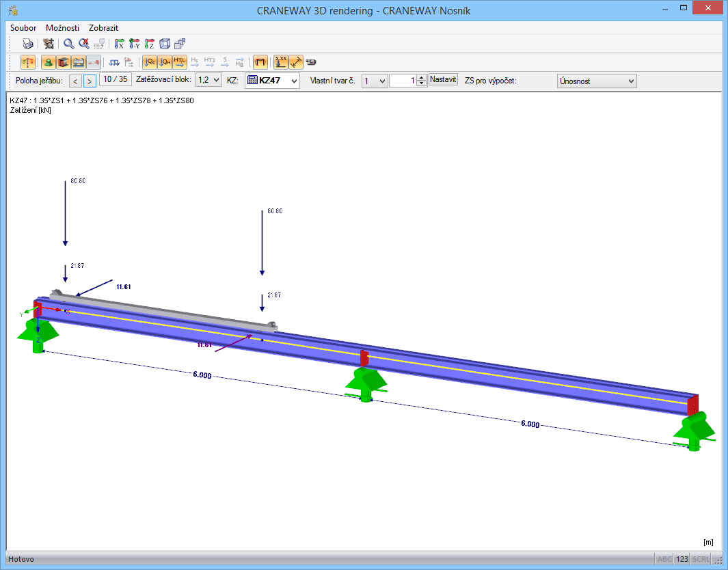Open the Vlastní tvar č. dropdown
The image size is (728, 570).
(374, 81)
